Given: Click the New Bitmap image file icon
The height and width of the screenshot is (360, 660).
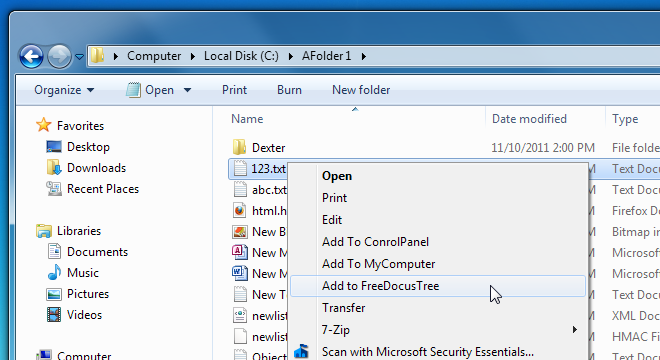Looking at the screenshot, I should click(x=240, y=232).
